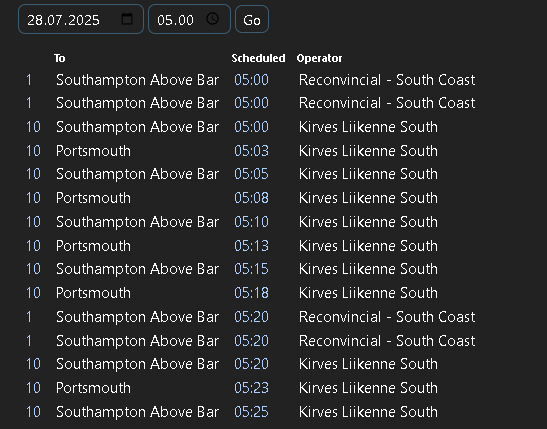Open the 05:15 Southampton Above Bar time
The height and width of the screenshot is (429, 547).
pyautogui.click(x=251, y=269)
